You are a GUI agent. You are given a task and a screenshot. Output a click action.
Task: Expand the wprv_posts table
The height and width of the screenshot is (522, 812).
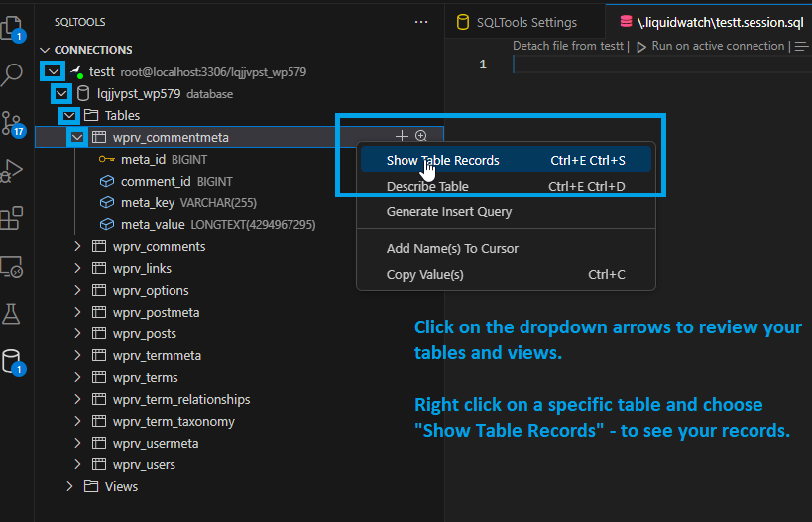(x=77, y=333)
